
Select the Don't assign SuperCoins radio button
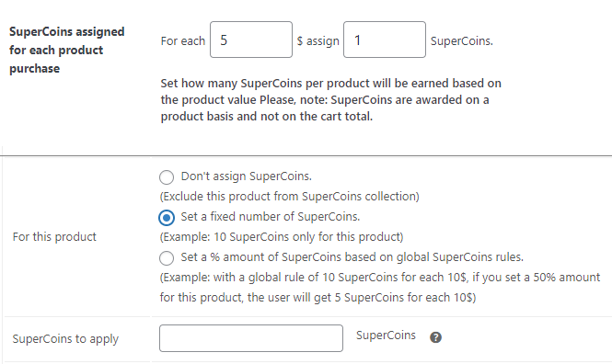coord(167,177)
